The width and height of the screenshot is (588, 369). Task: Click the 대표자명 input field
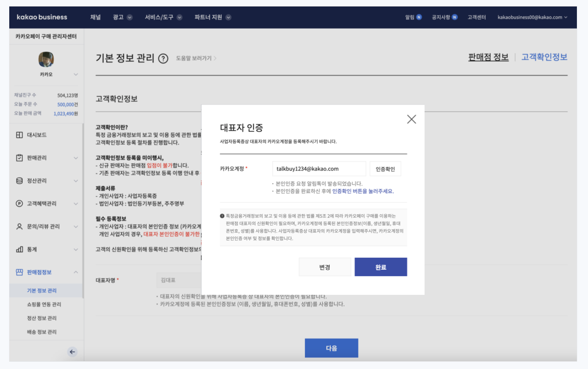click(179, 280)
